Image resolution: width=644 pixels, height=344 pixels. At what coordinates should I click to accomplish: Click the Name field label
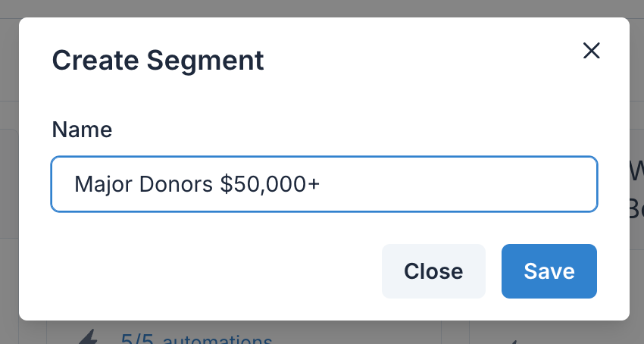click(82, 130)
